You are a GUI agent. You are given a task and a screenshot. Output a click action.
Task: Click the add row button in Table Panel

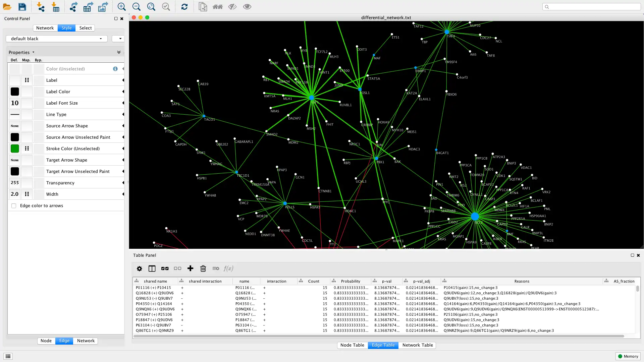pyautogui.click(x=190, y=268)
